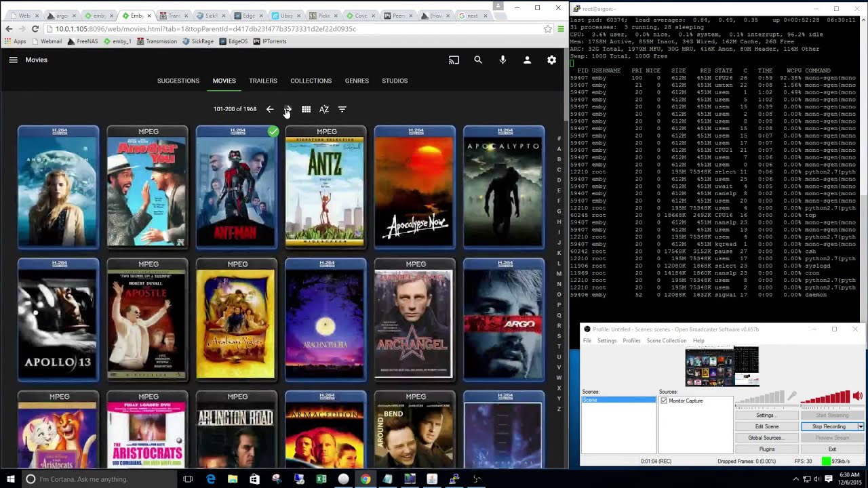This screenshot has height=488, width=868.
Task: Open Apollo 13 movie poster
Action: click(x=58, y=320)
